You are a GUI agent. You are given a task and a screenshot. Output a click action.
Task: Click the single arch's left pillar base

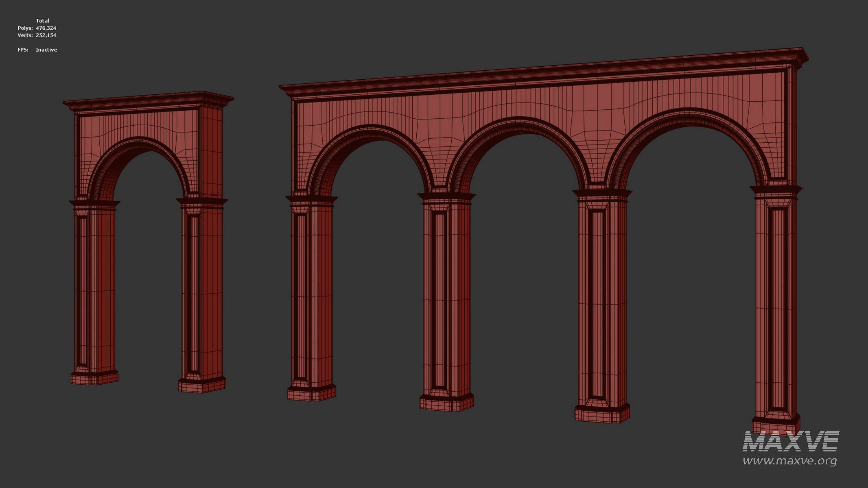[94, 378]
